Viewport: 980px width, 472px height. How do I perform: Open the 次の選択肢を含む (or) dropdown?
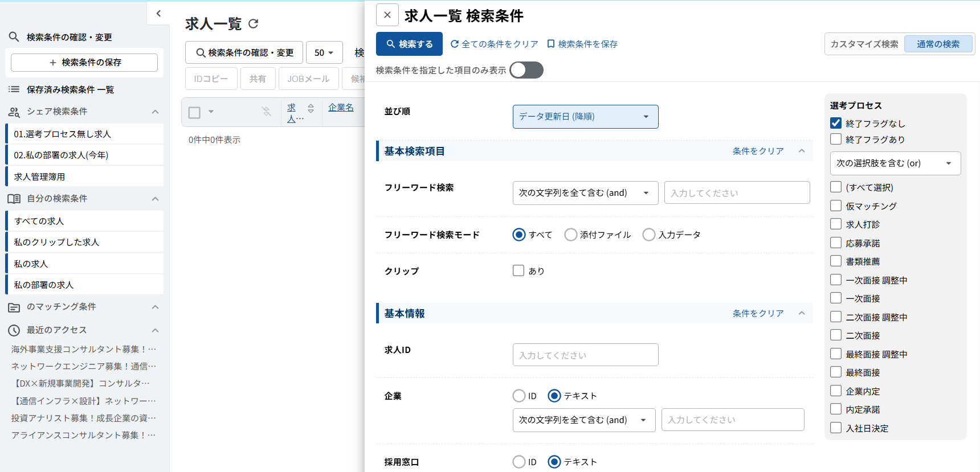point(895,163)
